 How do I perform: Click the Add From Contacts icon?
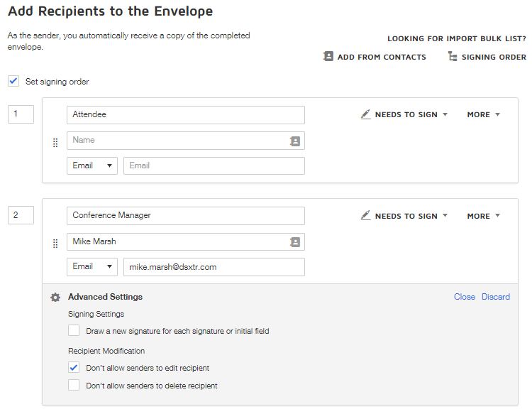pyautogui.click(x=328, y=57)
